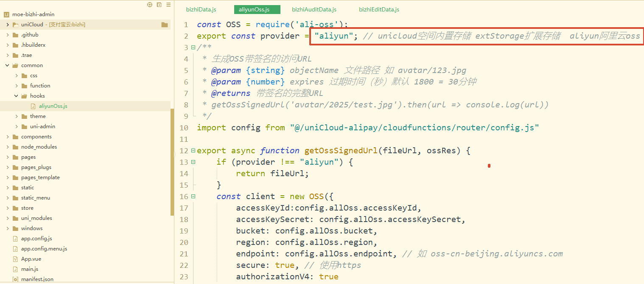The width and height of the screenshot is (644, 284).
Task: Collapse the common folder
Action: (8, 65)
